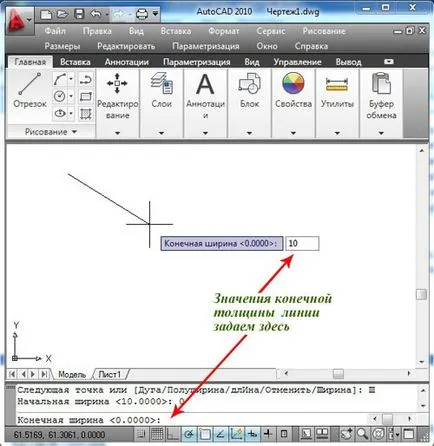Open the Рисование menu in menu bar
The height and width of the screenshot is (446, 434).
click(x=324, y=31)
